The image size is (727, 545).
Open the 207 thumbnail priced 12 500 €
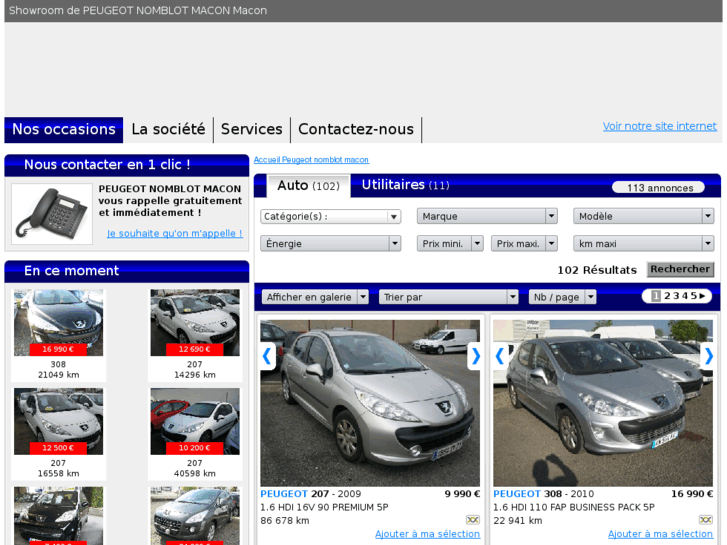pyautogui.click(x=58, y=421)
